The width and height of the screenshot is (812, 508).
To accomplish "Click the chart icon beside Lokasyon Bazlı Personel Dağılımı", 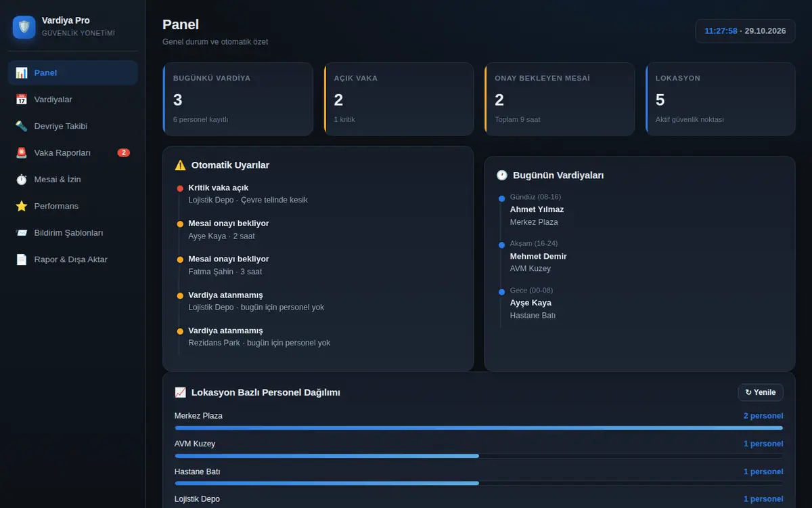I will pos(180,392).
